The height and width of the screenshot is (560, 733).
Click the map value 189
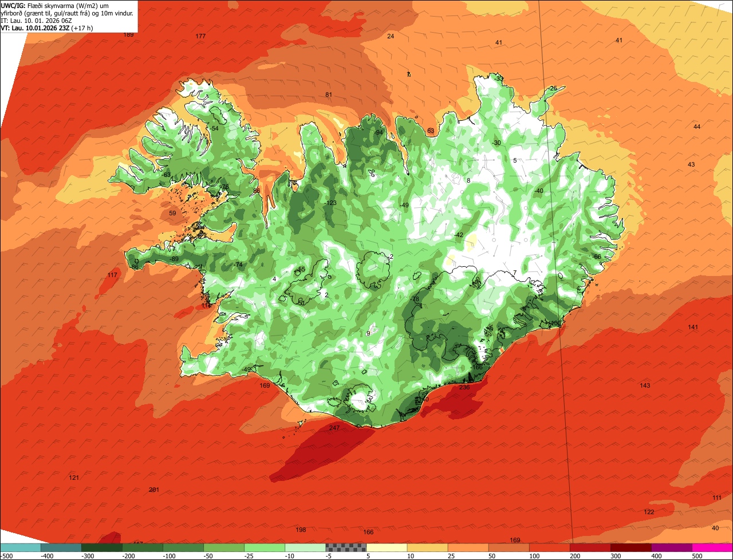pyautogui.click(x=129, y=35)
